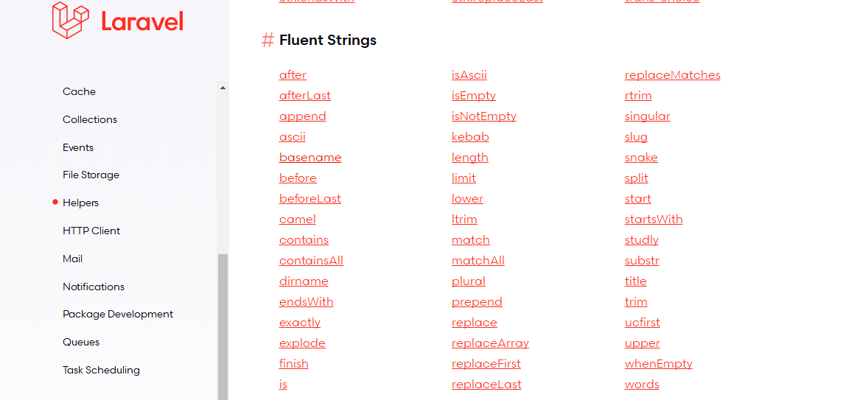Click the sidebar scroll-up arrow

(223, 88)
